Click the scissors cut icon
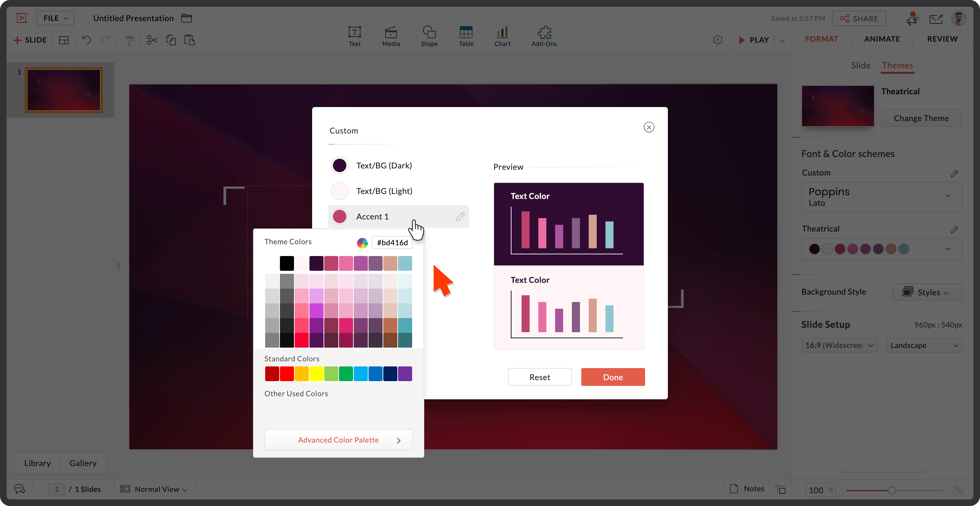 click(x=152, y=40)
